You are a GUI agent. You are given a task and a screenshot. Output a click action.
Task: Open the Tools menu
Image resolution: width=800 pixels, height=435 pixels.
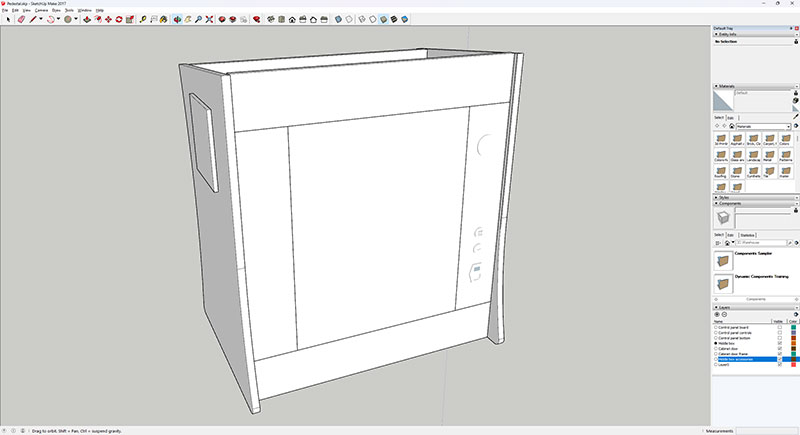(69, 10)
